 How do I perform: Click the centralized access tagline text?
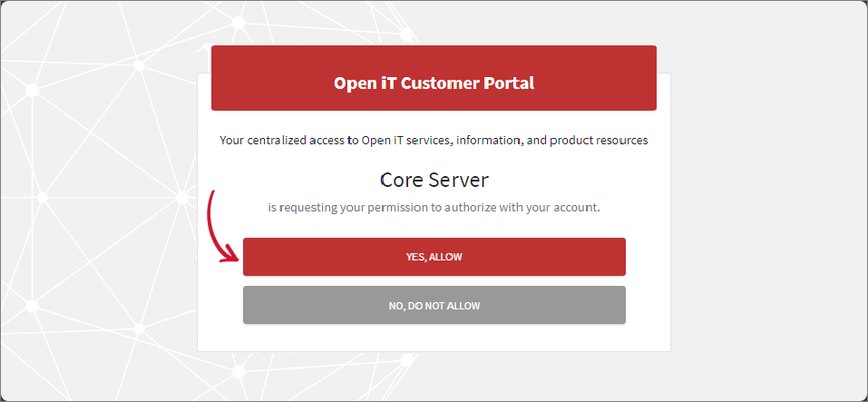(x=434, y=141)
